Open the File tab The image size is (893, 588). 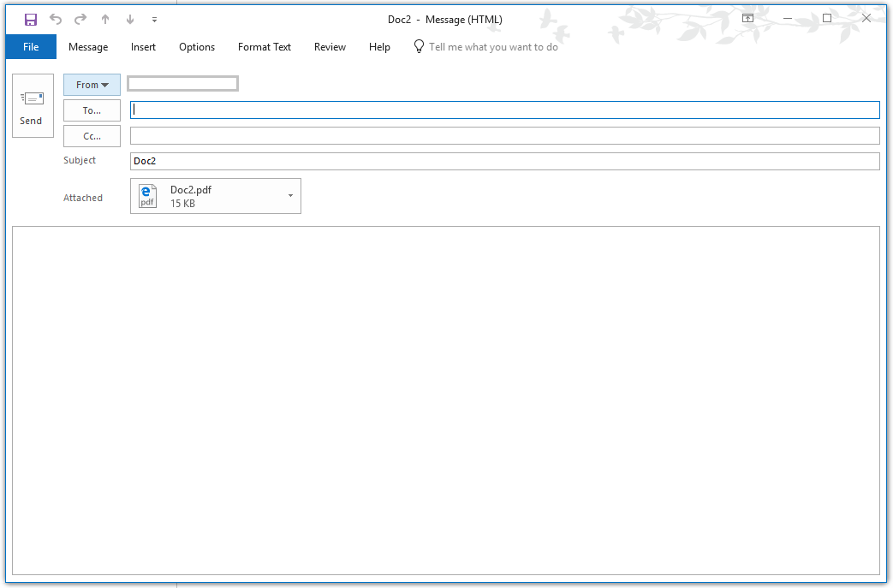pyautogui.click(x=31, y=47)
